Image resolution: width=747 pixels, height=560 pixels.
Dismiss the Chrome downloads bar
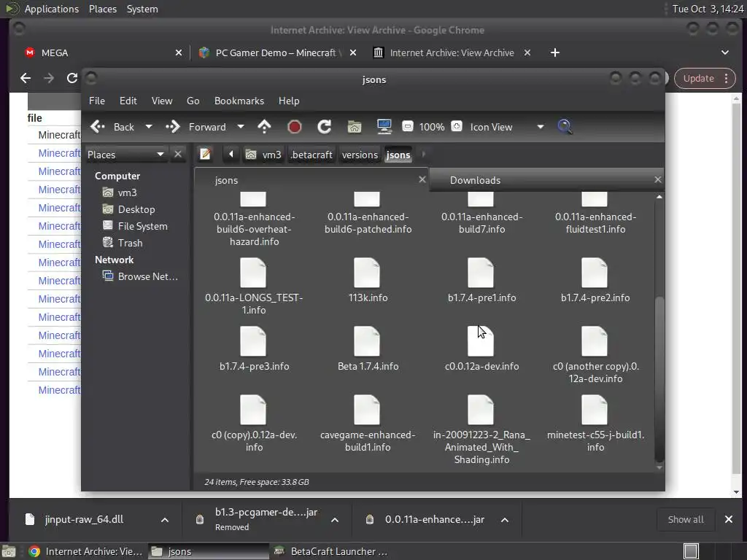tap(729, 519)
